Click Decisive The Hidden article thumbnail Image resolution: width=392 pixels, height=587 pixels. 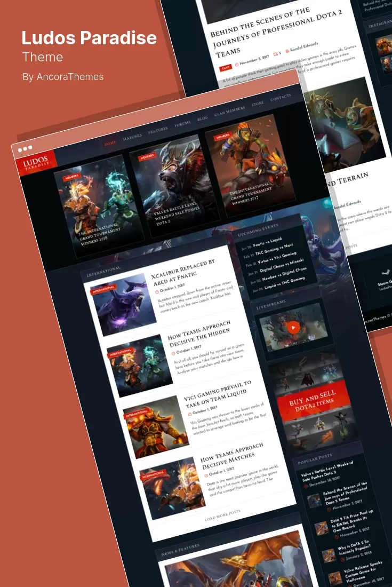click(x=140, y=366)
